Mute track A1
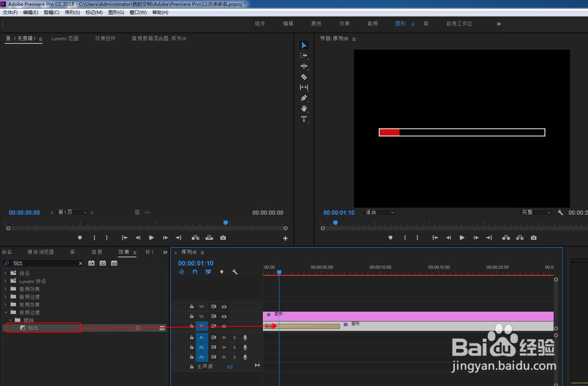 [x=224, y=338]
